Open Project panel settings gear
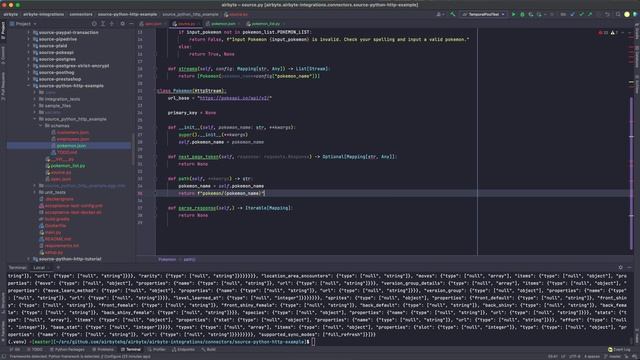 pos(122,24)
